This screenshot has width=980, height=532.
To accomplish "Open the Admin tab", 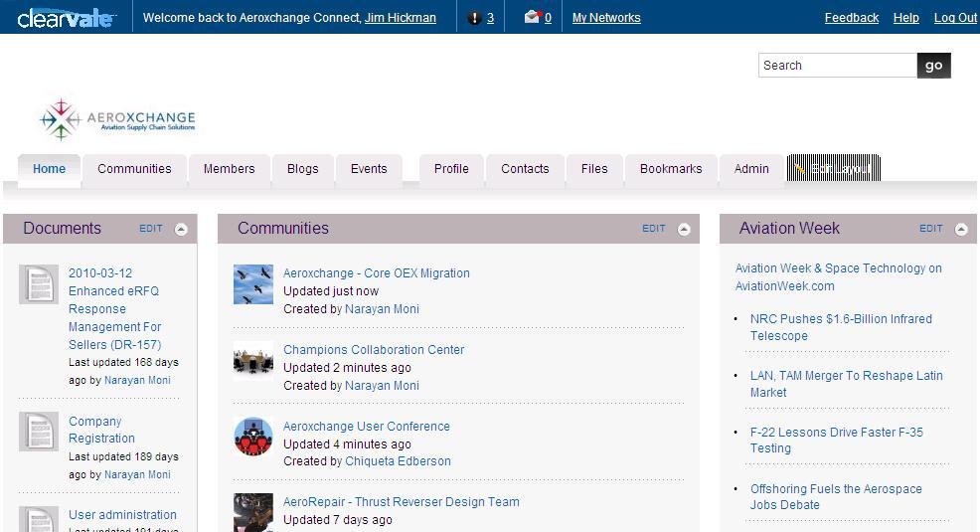I will [751, 169].
